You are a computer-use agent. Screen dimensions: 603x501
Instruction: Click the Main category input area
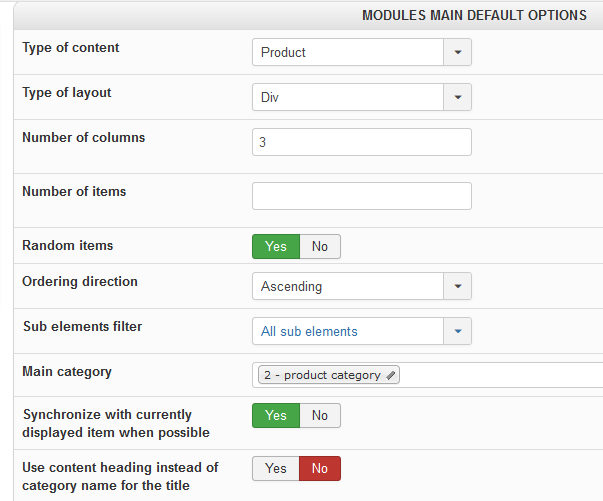[500, 375]
